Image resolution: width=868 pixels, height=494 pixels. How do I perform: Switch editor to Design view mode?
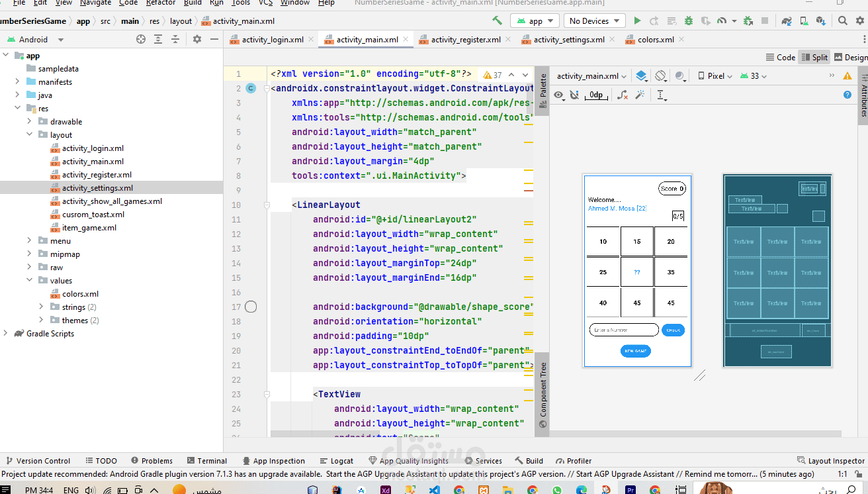tap(851, 58)
